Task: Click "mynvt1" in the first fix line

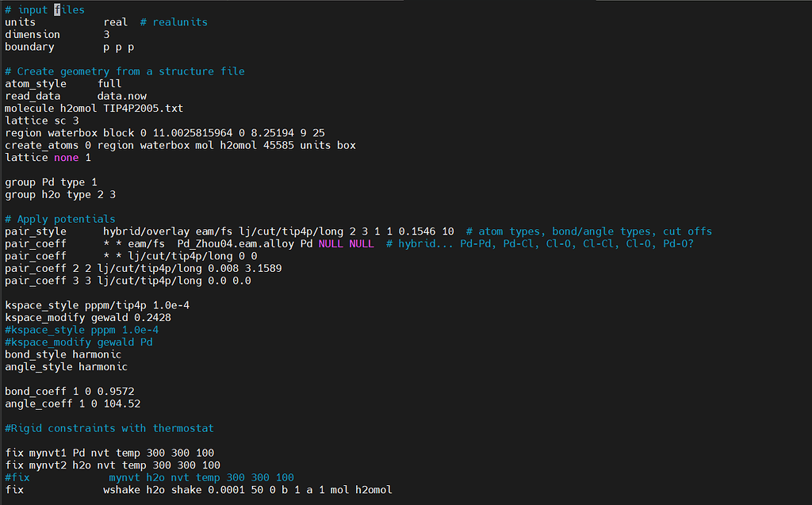Action: click(44, 453)
